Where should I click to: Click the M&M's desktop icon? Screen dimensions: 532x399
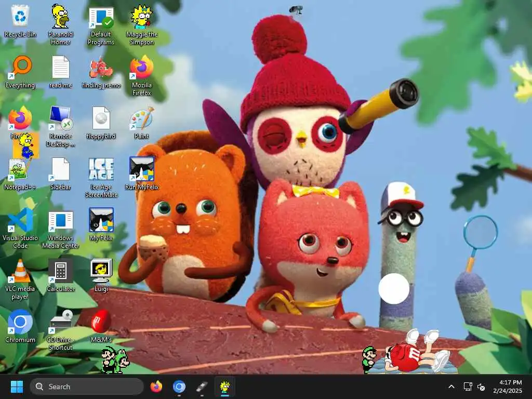coord(101,326)
